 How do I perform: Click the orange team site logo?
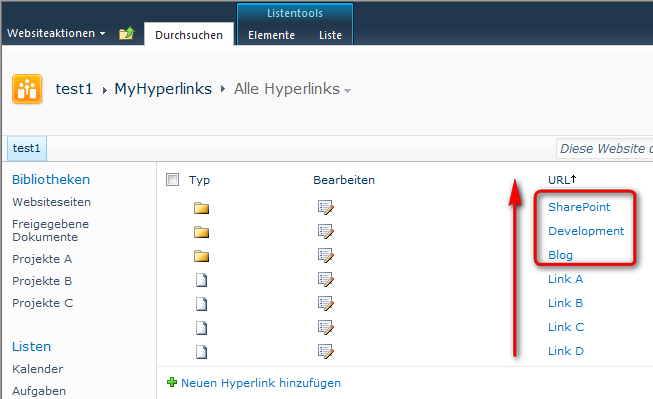[27, 89]
